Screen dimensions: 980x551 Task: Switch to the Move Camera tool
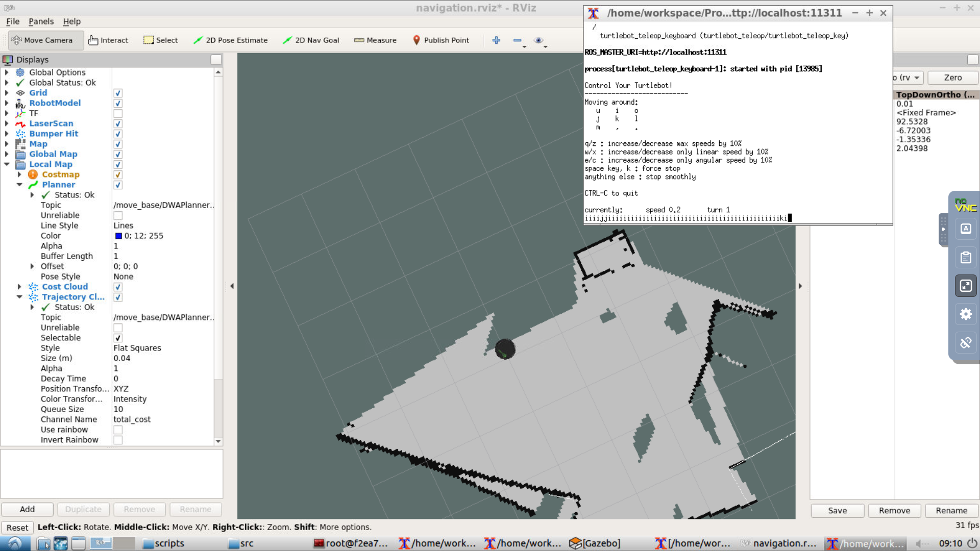click(x=45, y=40)
